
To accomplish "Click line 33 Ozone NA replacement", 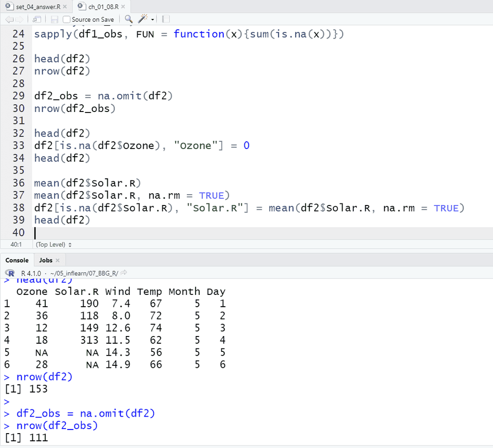I will [142, 146].
